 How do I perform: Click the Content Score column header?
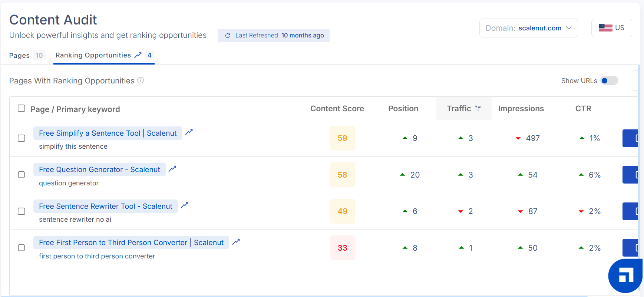tap(337, 109)
